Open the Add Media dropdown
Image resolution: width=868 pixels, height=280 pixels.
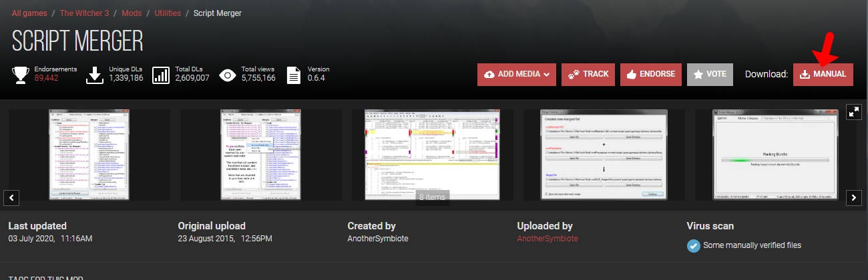(x=517, y=75)
